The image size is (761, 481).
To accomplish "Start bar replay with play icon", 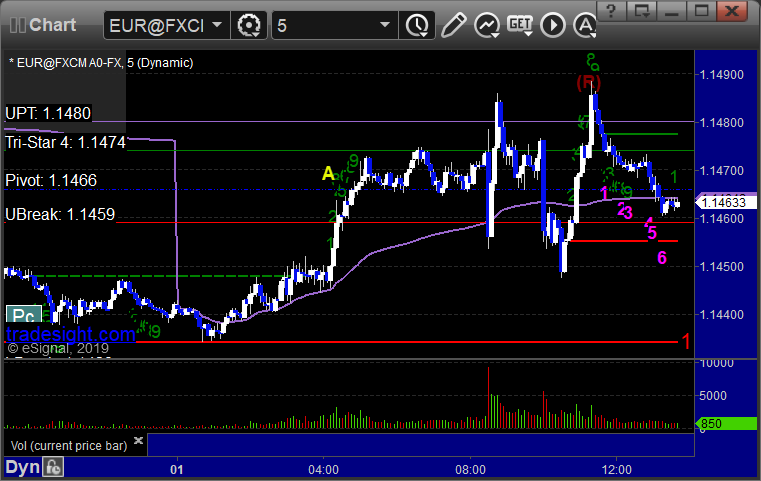I will tap(553, 25).
